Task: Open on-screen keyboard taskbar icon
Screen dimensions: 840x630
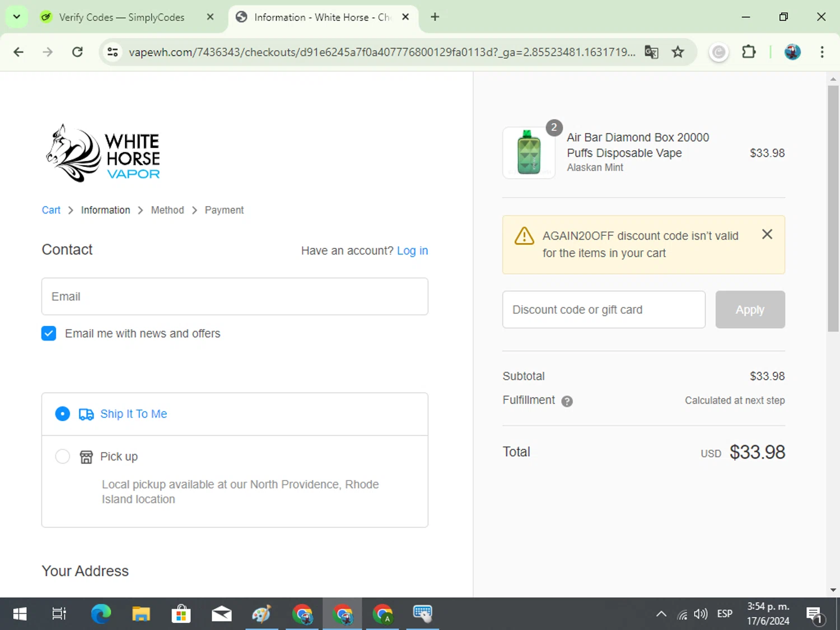Action: point(423,614)
